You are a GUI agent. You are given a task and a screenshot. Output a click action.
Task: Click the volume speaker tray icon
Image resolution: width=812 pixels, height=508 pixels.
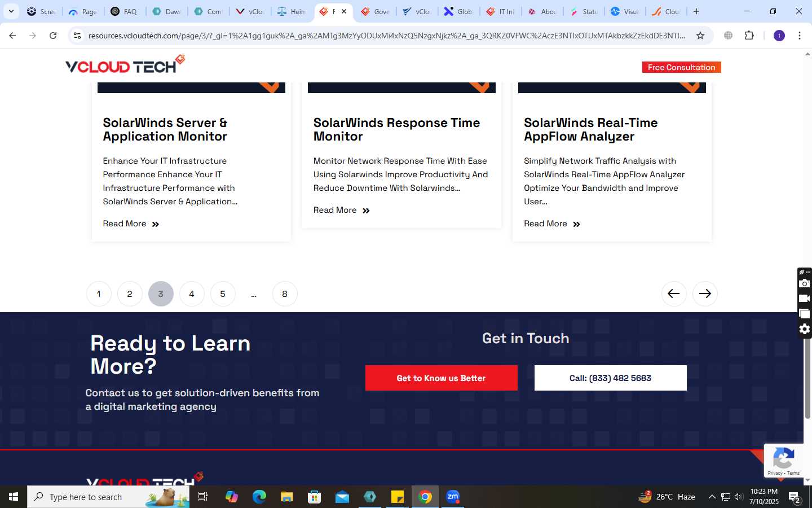tap(739, 497)
